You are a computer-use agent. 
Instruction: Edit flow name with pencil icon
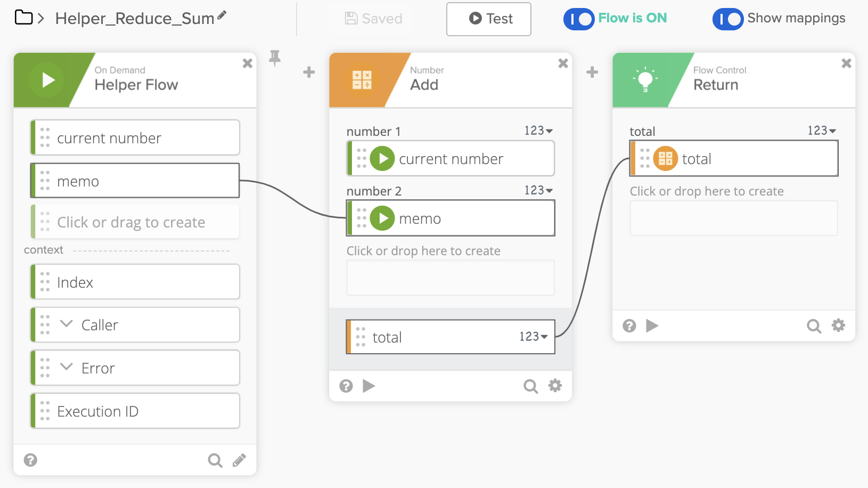[x=222, y=16]
